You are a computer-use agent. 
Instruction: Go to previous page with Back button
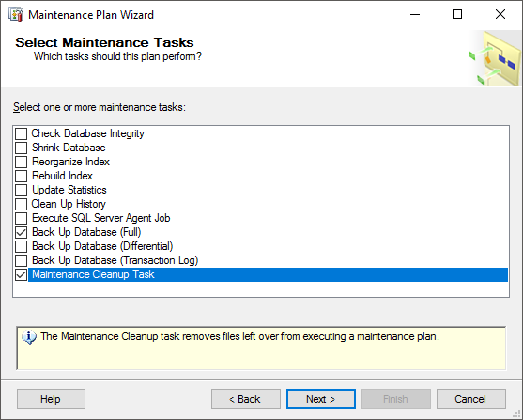tap(246, 399)
